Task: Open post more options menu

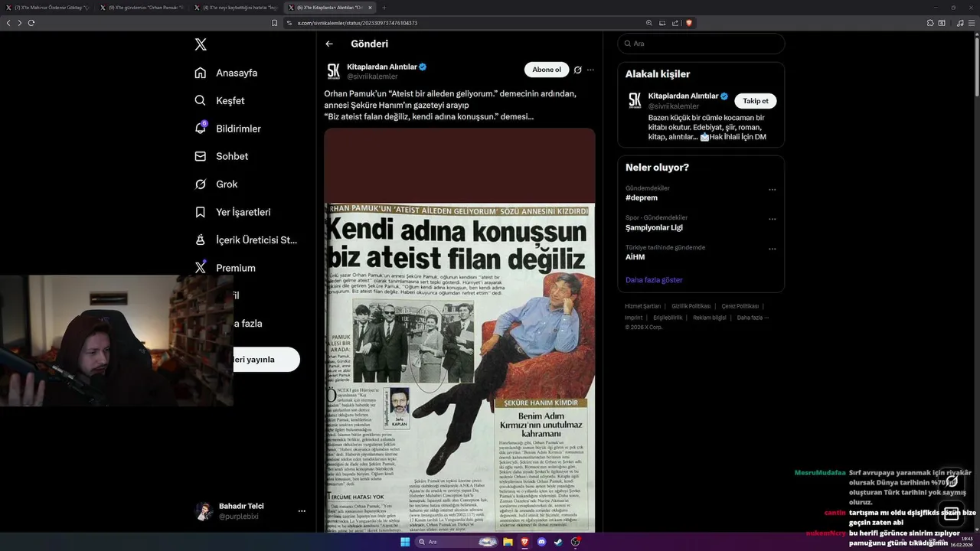Action: (x=590, y=70)
